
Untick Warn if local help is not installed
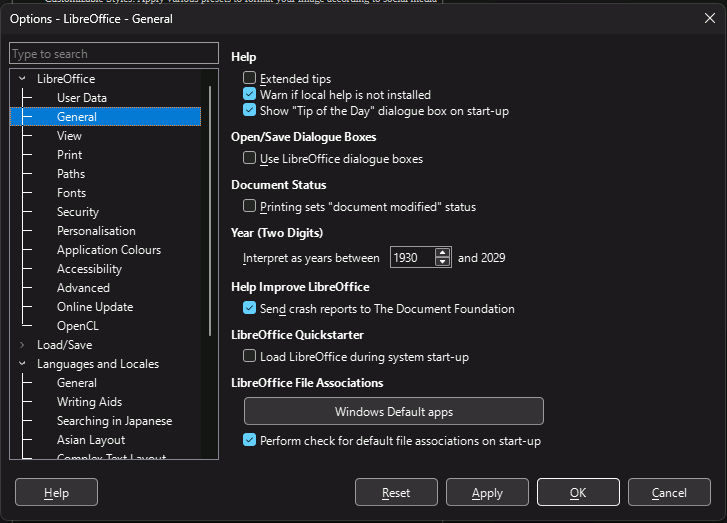[249, 94]
